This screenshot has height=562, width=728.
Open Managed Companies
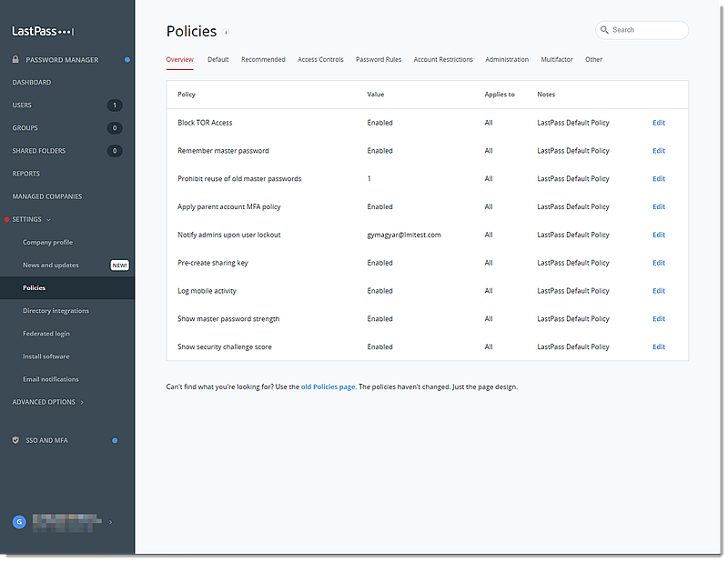click(47, 196)
